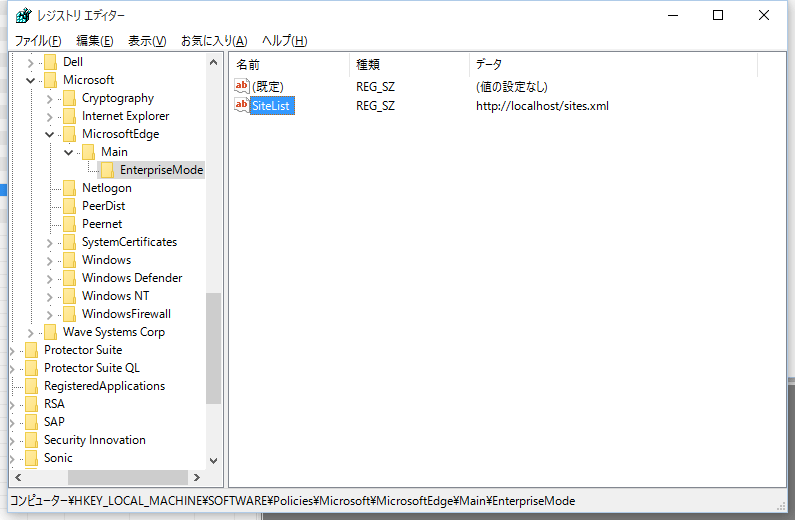Click the string value icon for (既定)

241,86
